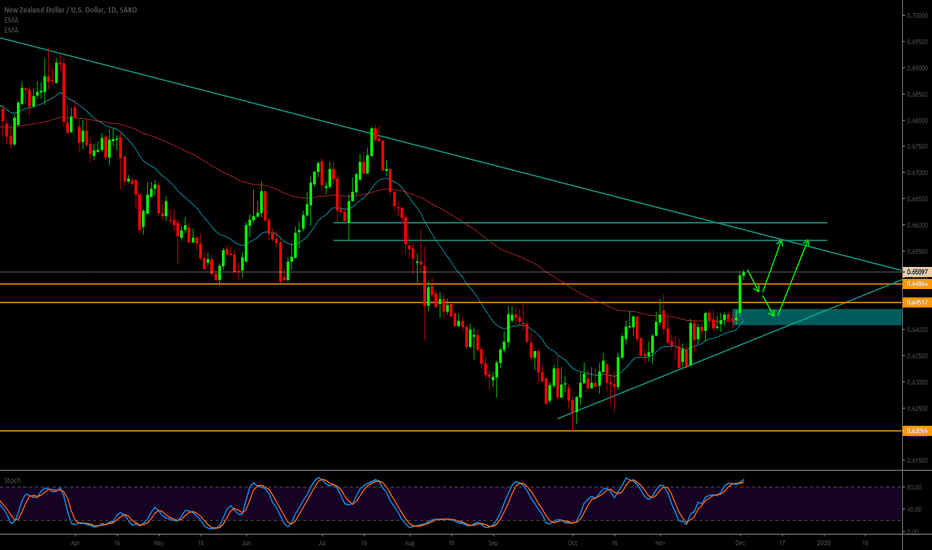Click the Dec label on time axis
Viewport: 932px width, 550px height.
[x=740, y=541]
